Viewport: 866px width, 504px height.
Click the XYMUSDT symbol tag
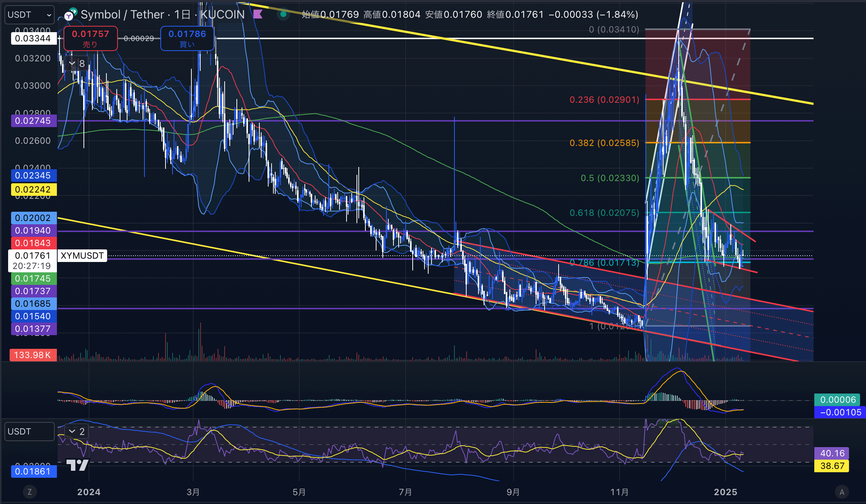(82, 256)
